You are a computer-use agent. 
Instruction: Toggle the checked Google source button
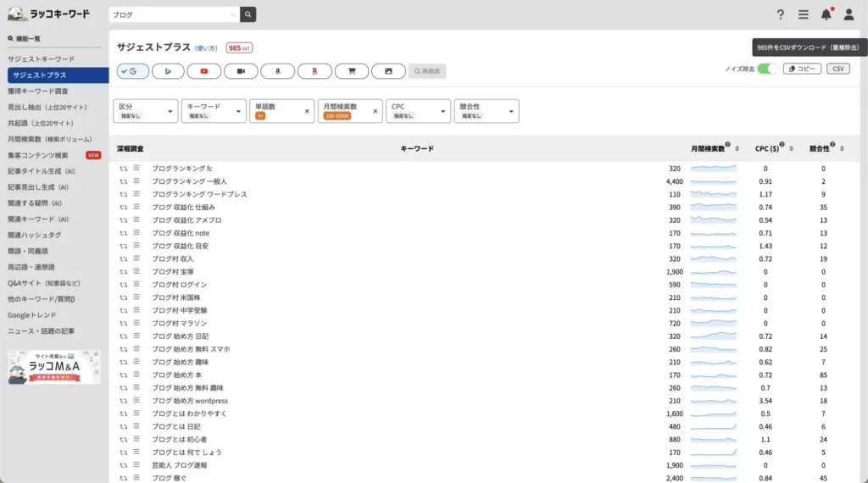[132, 71]
